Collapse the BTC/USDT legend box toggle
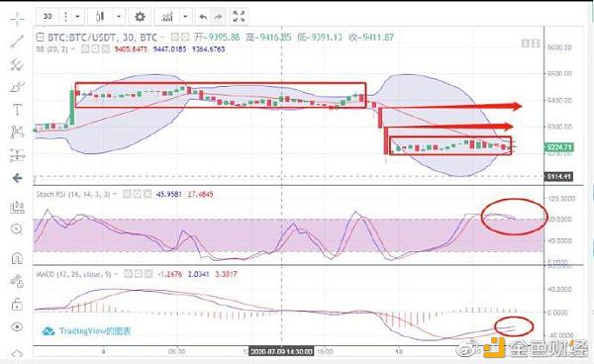Image resolution: width=594 pixels, height=364 pixels. [40, 37]
